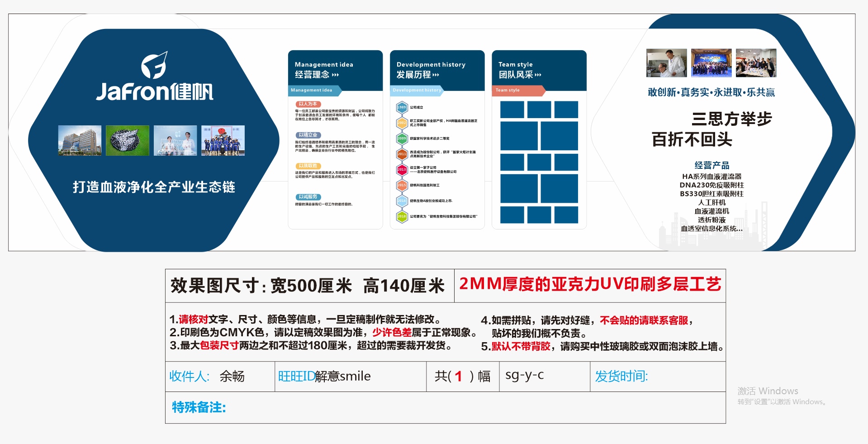Image resolution: width=868 pixels, height=444 pixels.
Task: Click the heading 百折不回头
Action: tap(692, 139)
